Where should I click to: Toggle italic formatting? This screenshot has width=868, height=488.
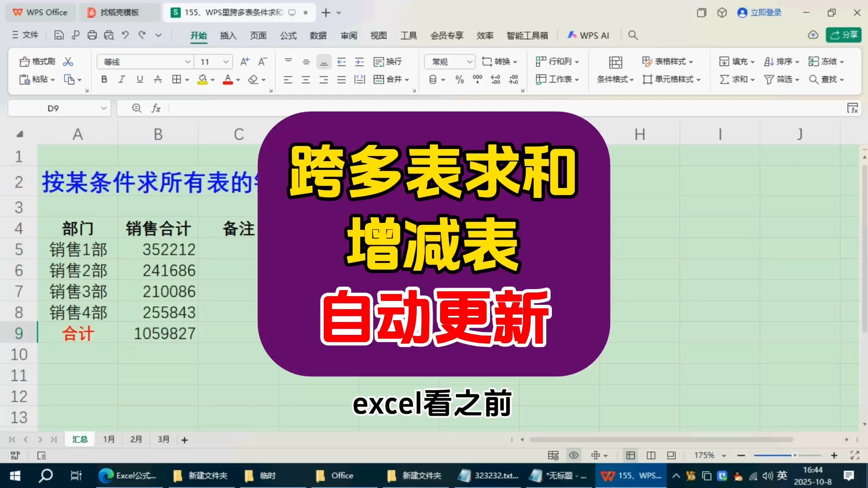click(x=121, y=80)
